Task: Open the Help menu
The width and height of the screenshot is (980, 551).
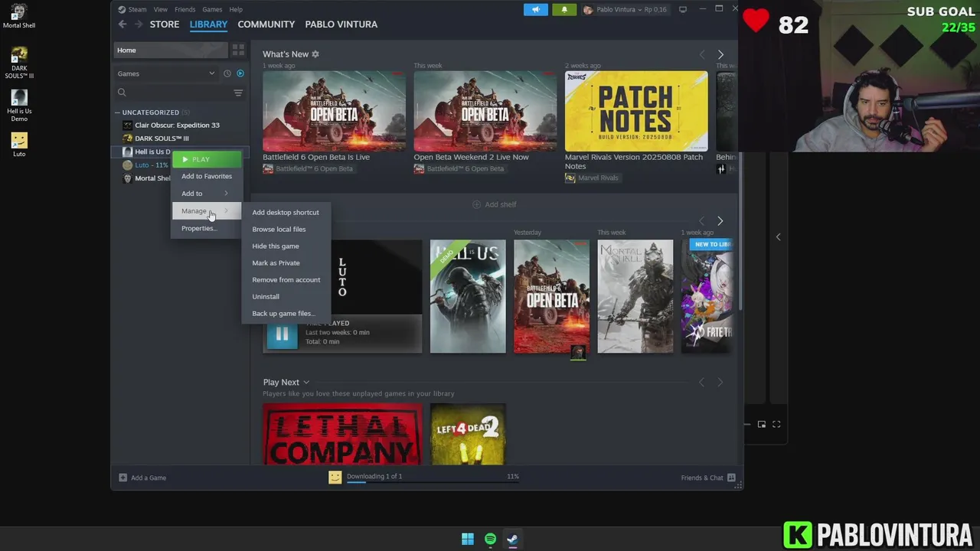Action: pyautogui.click(x=236, y=9)
